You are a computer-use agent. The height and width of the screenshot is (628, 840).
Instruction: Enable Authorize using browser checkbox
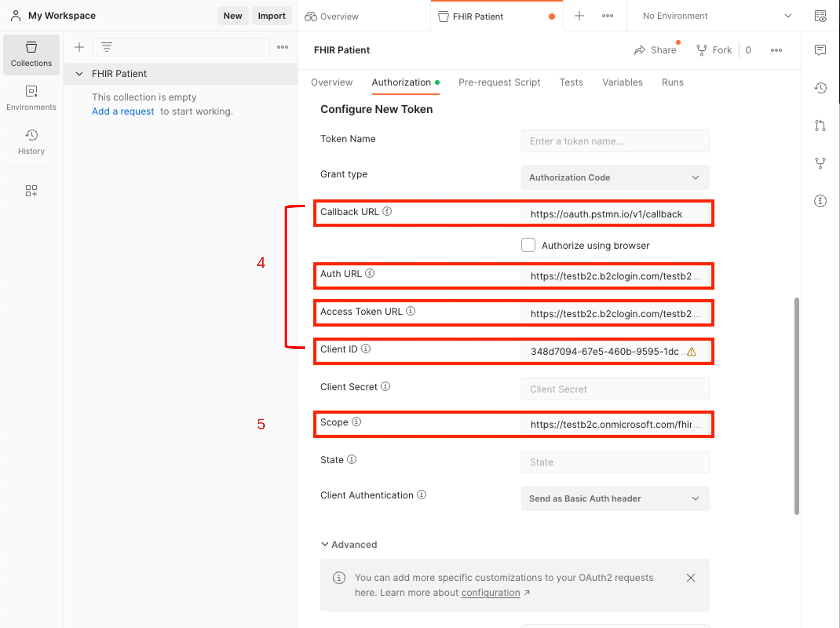coord(528,245)
